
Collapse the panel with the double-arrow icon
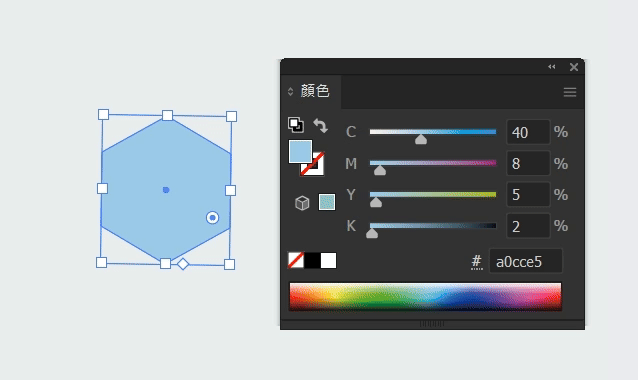(551, 67)
